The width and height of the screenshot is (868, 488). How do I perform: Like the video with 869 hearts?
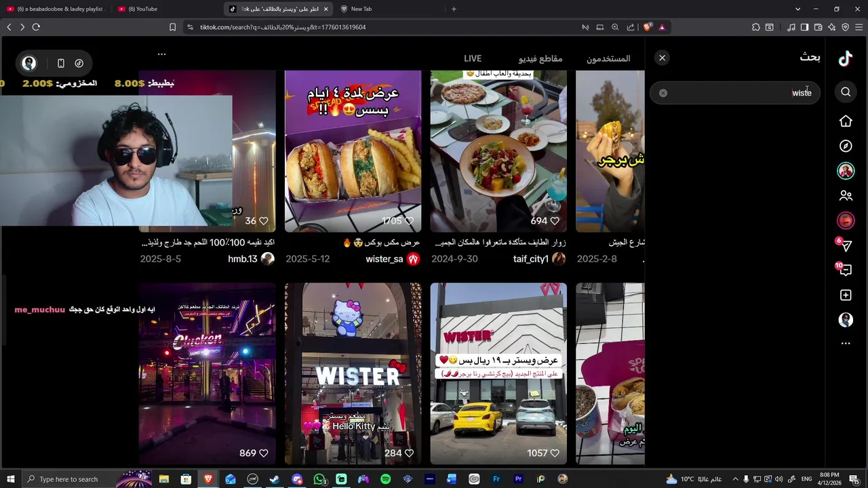click(263, 453)
